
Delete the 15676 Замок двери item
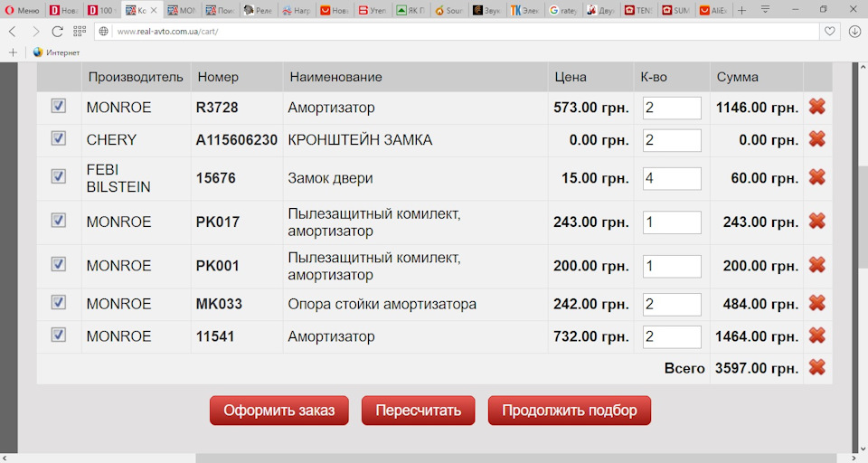coord(817,177)
